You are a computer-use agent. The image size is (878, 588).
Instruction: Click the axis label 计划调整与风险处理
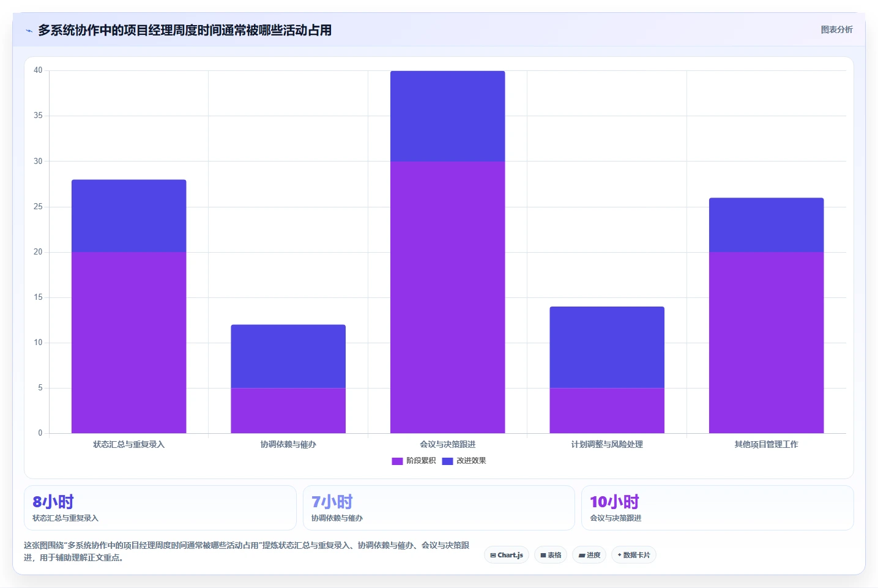point(607,445)
